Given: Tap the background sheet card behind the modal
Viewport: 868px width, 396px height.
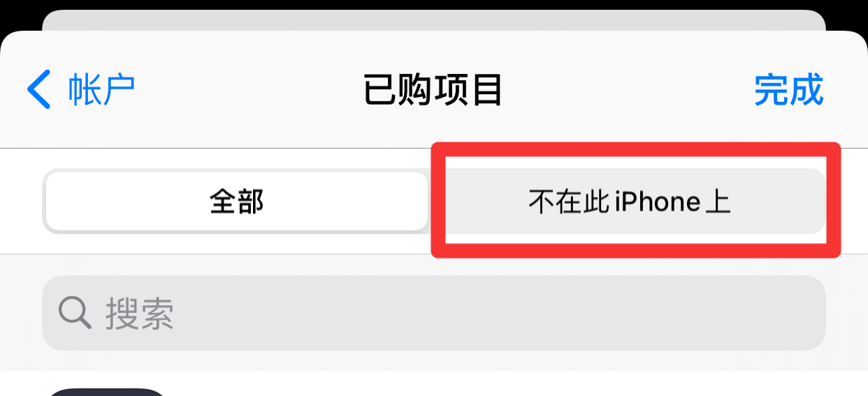Looking at the screenshot, I should [x=433, y=20].
